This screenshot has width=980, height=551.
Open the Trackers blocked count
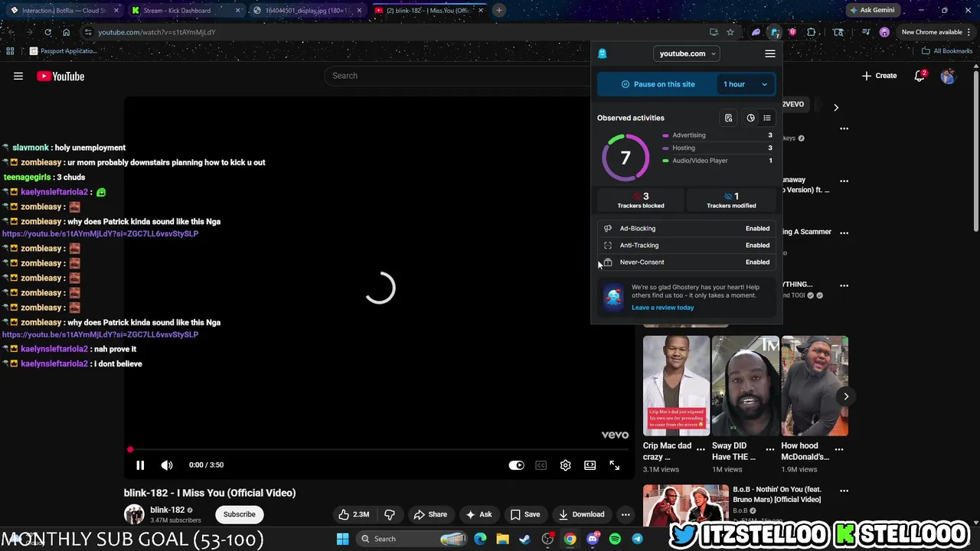pyautogui.click(x=641, y=200)
